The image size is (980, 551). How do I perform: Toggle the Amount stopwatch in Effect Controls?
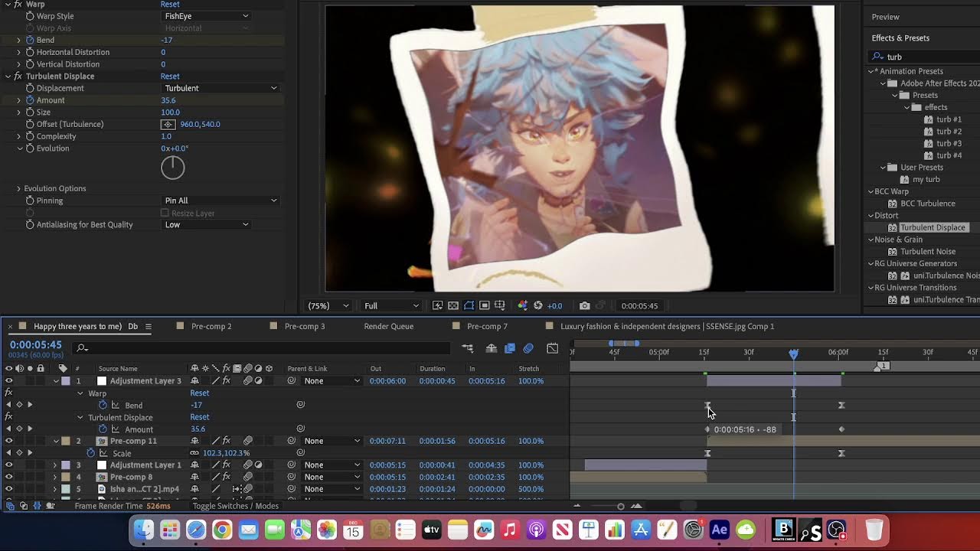tap(30, 100)
